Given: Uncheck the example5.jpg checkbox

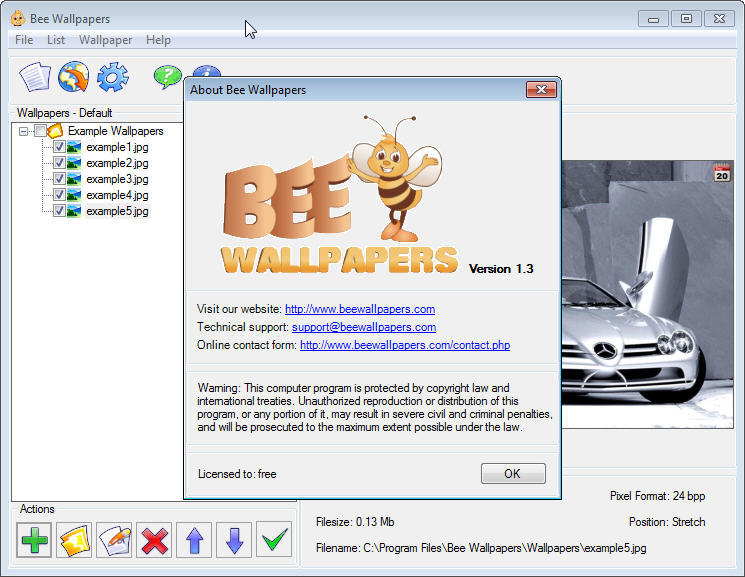Looking at the screenshot, I should pos(59,210).
